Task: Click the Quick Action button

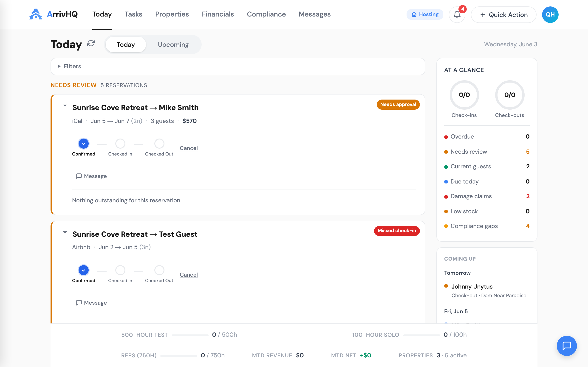Action: click(503, 14)
